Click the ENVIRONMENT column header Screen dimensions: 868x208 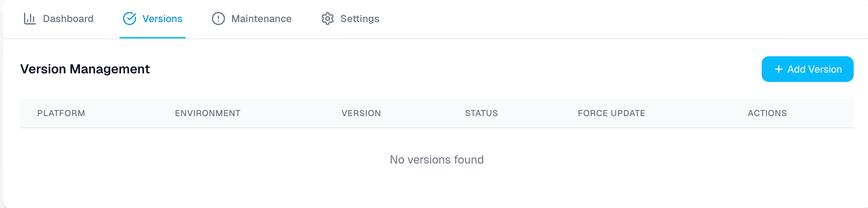click(207, 113)
